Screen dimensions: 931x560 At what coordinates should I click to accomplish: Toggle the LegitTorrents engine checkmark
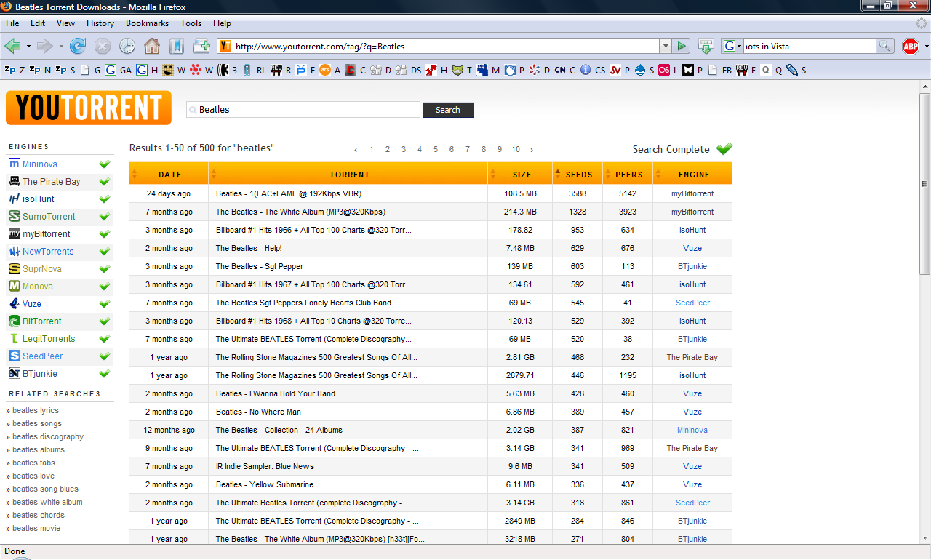[x=105, y=339]
